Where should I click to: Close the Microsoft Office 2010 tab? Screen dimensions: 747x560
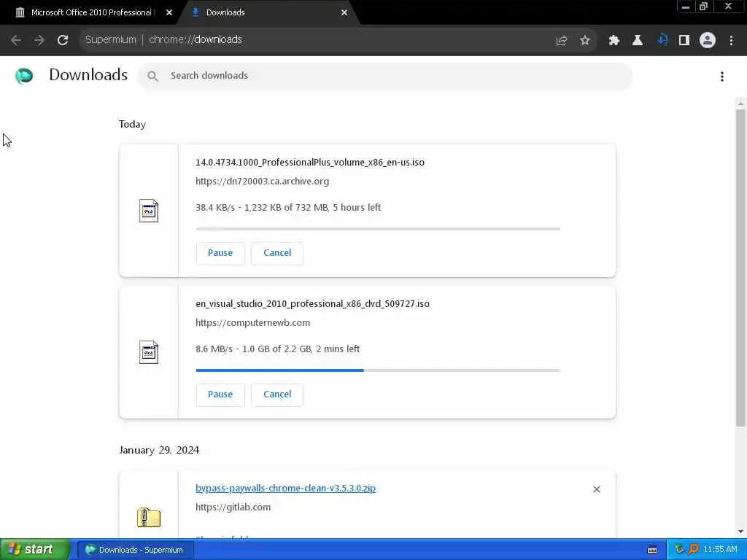click(x=169, y=12)
